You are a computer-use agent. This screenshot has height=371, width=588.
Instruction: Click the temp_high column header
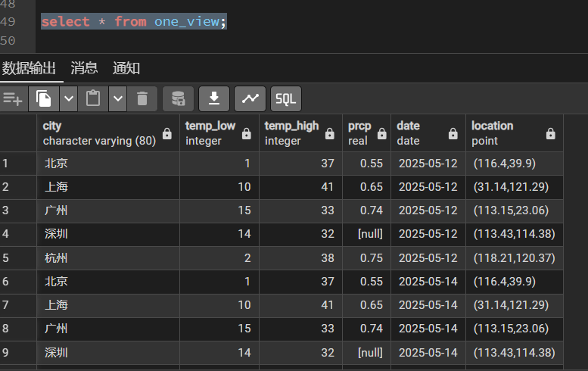click(300, 133)
